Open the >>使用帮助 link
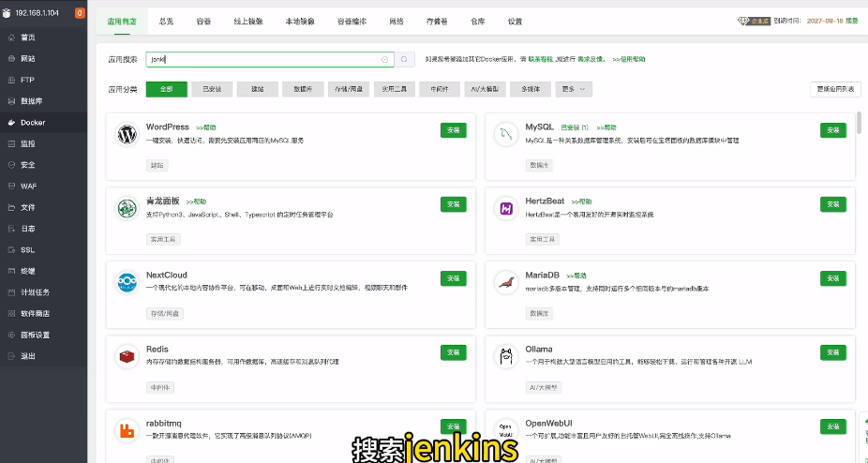Screen dimensions: 868x463 629,59
